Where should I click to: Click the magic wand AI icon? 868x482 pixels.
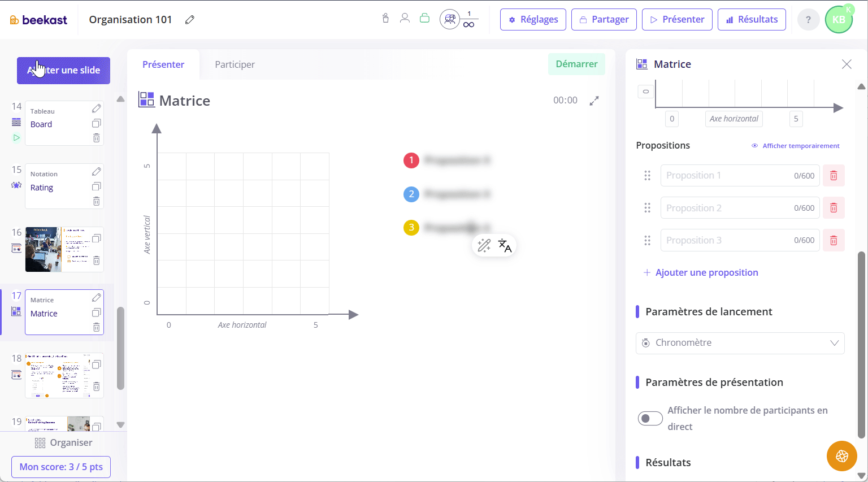(484, 245)
